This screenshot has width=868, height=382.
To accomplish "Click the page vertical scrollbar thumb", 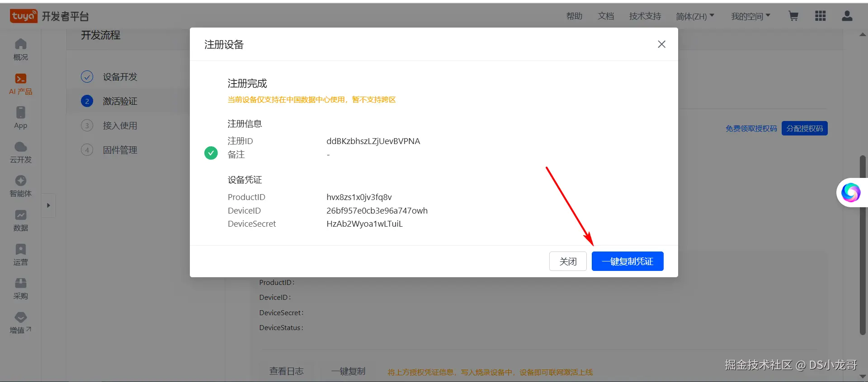I will coord(863,245).
